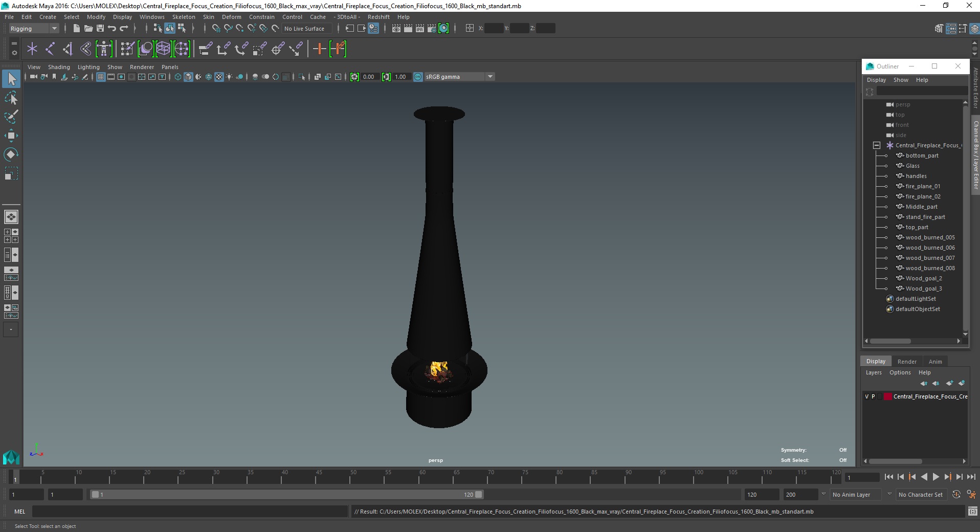Click the MEL command language label

19,512
